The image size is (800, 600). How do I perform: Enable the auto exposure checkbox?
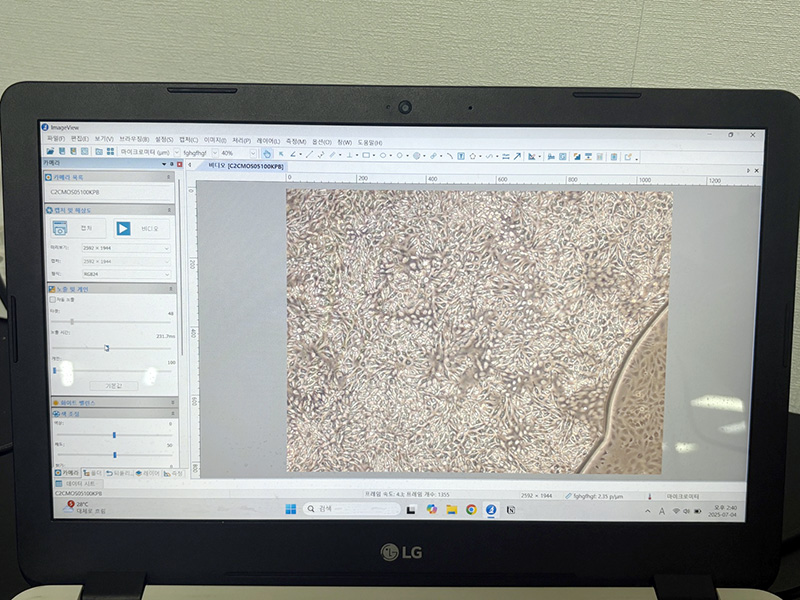tap(52, 300)
